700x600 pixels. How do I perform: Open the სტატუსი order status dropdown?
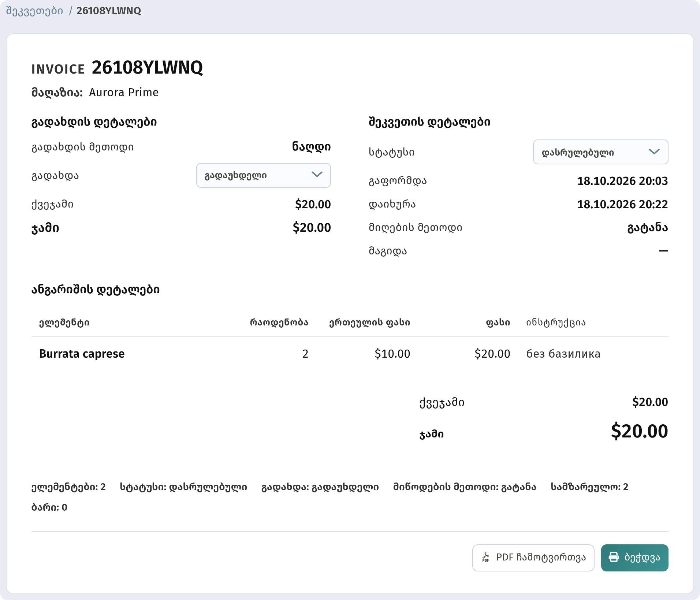pyautogui.click(x=600, y=152)
